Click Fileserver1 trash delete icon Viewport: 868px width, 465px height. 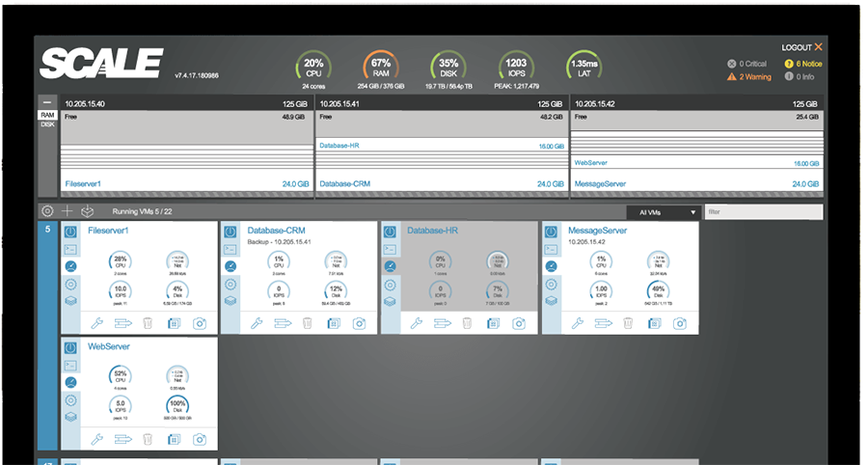point(148,323)
